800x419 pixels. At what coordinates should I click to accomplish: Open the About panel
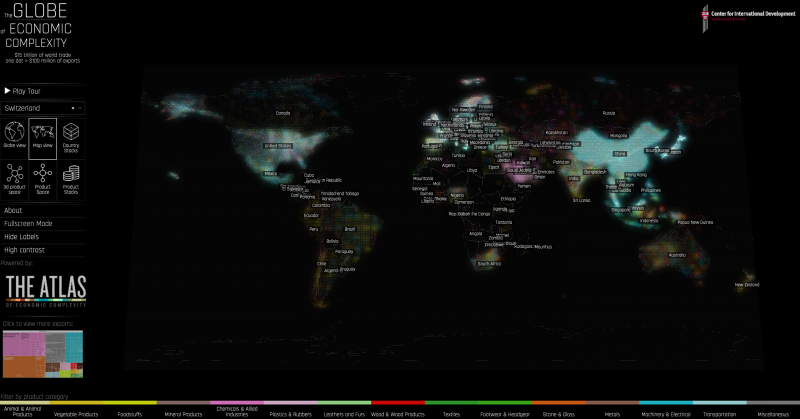tap(13, 210)
